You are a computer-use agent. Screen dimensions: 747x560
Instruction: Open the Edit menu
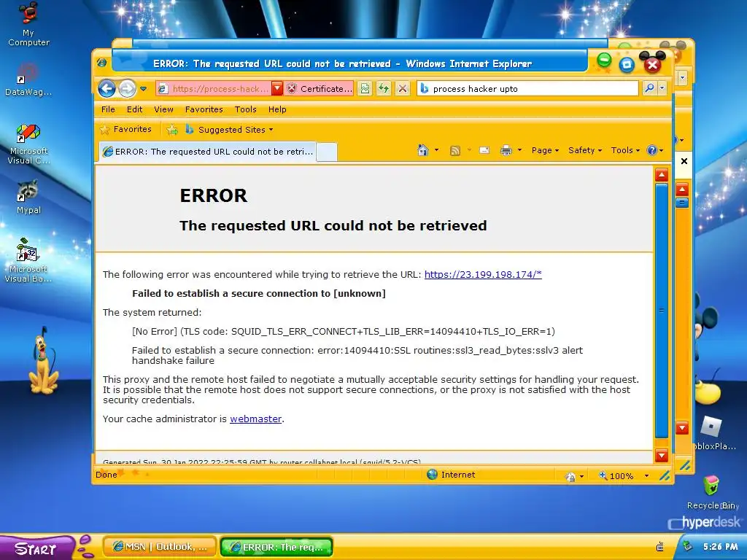point(135,109)
